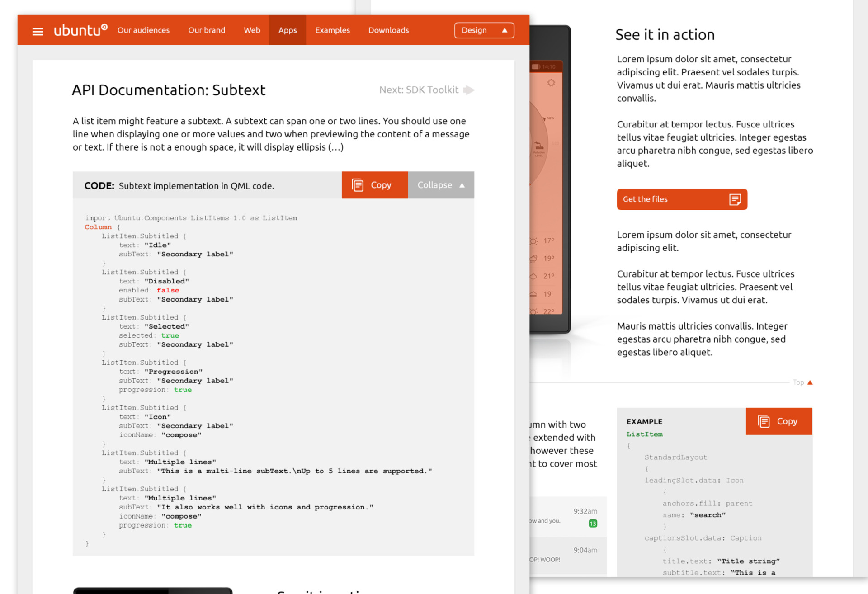Click 'leadingSlot.data: Icon' line
Screen dimensions: 868x594
pos(694,480)
